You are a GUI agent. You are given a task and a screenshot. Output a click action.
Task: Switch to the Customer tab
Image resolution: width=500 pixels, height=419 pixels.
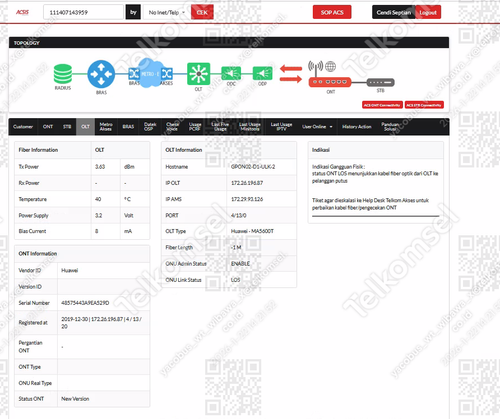pyautogui.click(x=23, y=127)
